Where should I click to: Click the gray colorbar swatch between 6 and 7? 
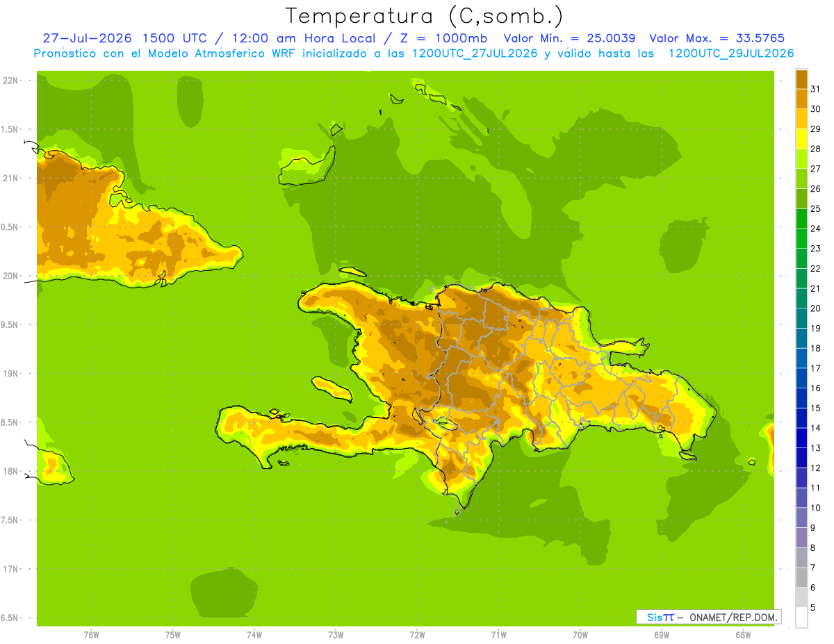point(801,577)
